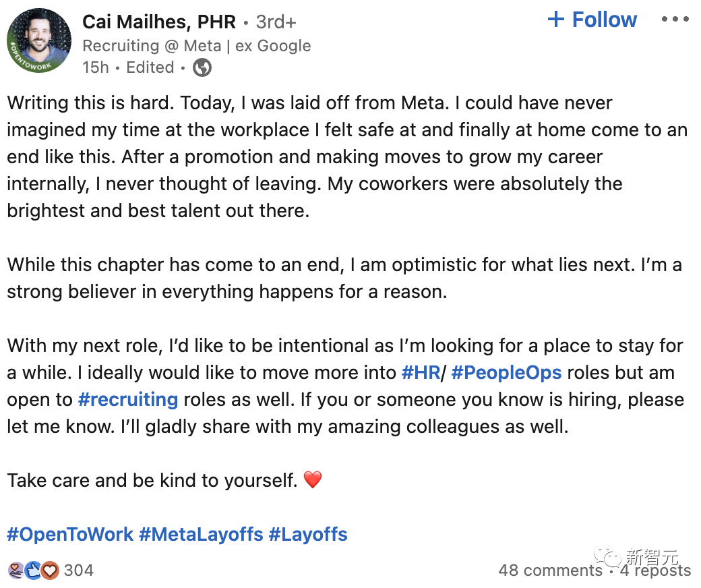Open the public visibility globe icon

pos(203,67)
